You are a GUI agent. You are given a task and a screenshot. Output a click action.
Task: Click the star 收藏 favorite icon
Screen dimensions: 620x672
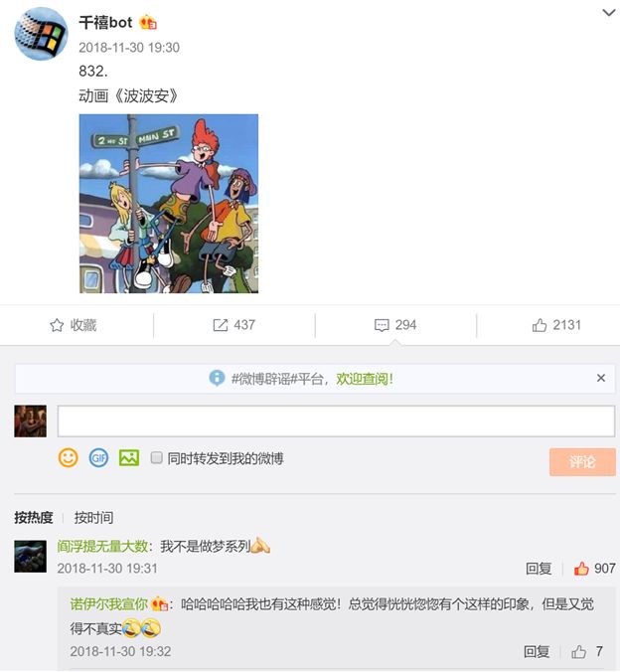pos(57,325)
